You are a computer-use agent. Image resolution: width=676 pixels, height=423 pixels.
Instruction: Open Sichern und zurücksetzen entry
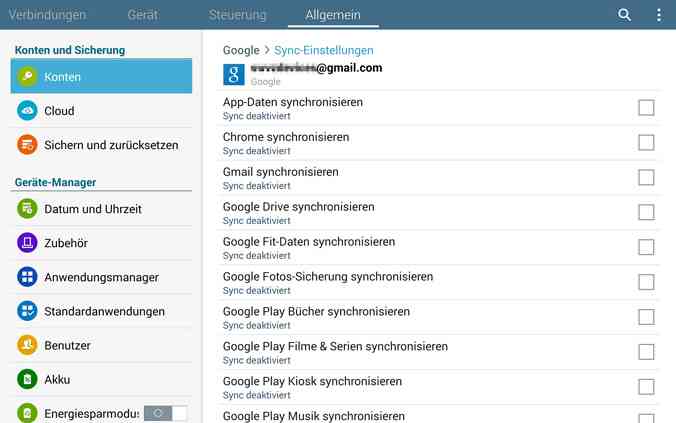[x=101, y=145]
